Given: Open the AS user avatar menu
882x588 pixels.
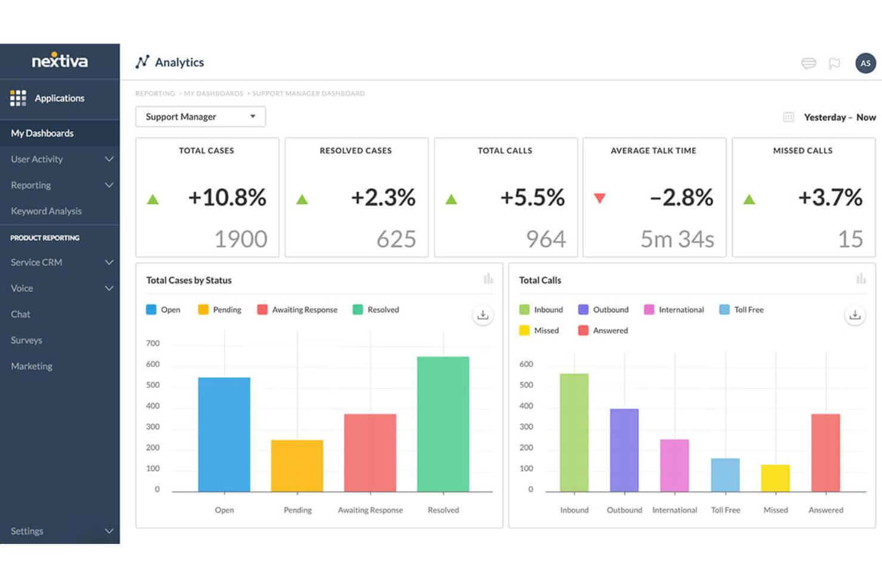Looking at the screenshot, I should click(x=865, y=63).
